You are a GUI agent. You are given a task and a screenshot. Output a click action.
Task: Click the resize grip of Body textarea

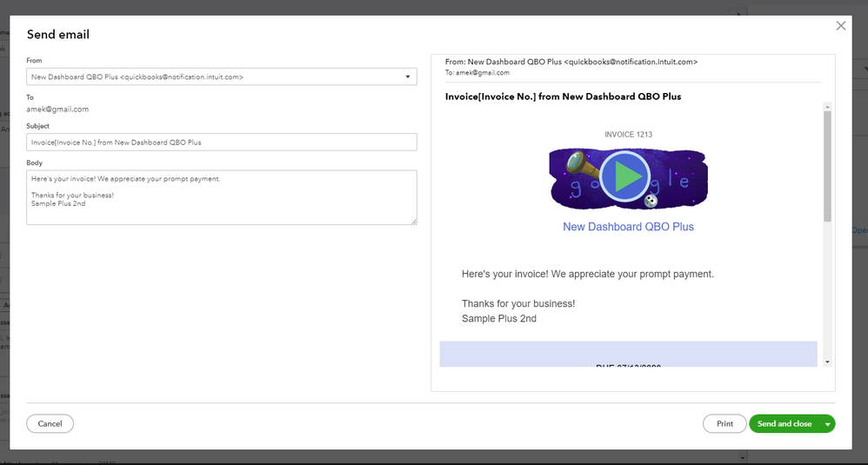pyautogui.click(x=413, y=221)
